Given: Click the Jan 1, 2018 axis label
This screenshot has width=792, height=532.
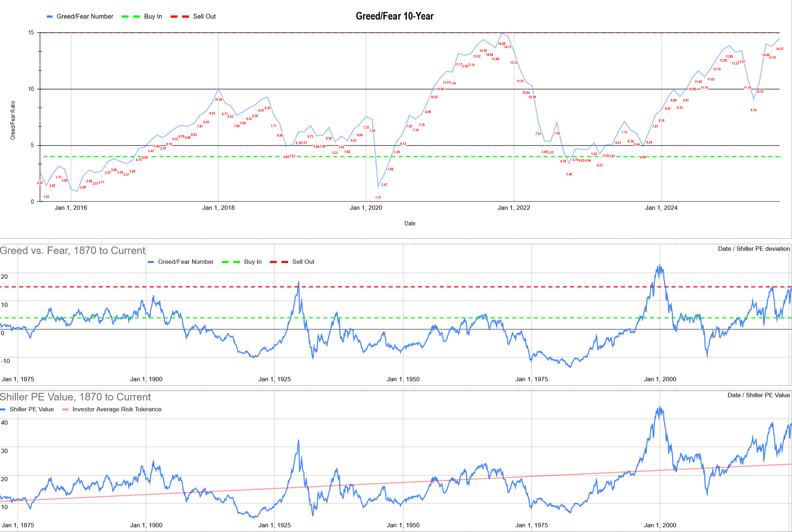Looking at the screenshot, I should [x=218, y=208].
